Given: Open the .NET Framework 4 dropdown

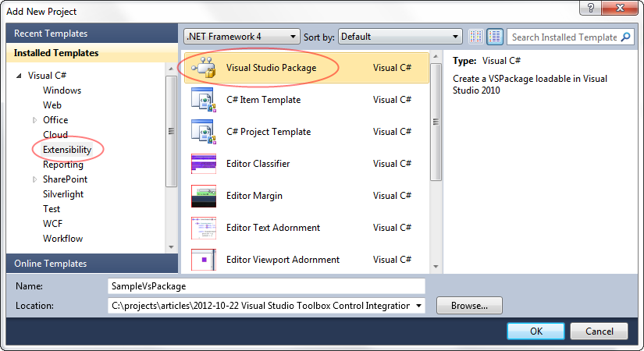Looking at the screenshot, I should pos(241,37).
